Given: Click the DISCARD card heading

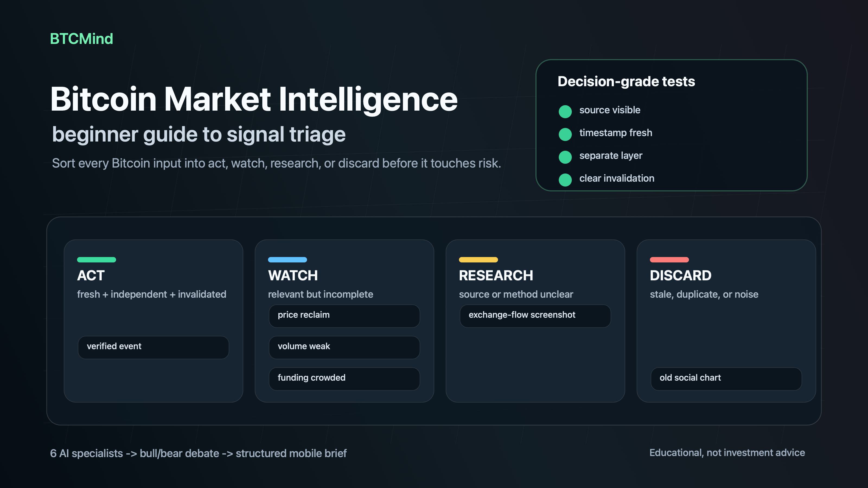Looking at the screenshot, I should coord(680,275).
